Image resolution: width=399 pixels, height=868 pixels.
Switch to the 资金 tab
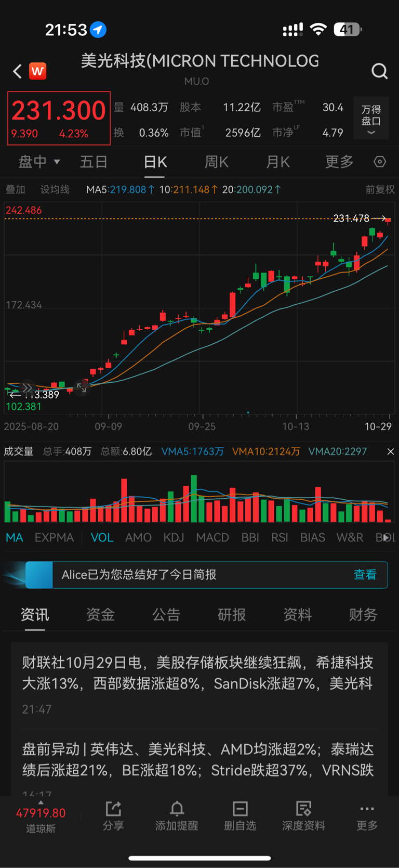pos(100,615)
